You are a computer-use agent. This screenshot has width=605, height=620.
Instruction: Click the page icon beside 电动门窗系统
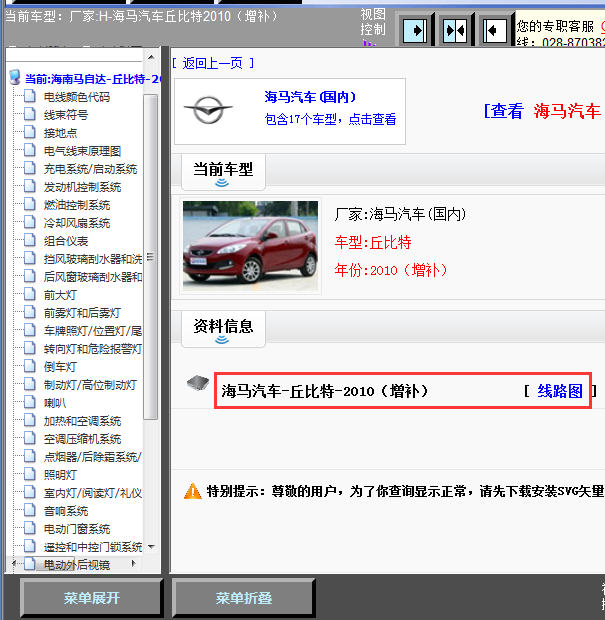[30, 528]
